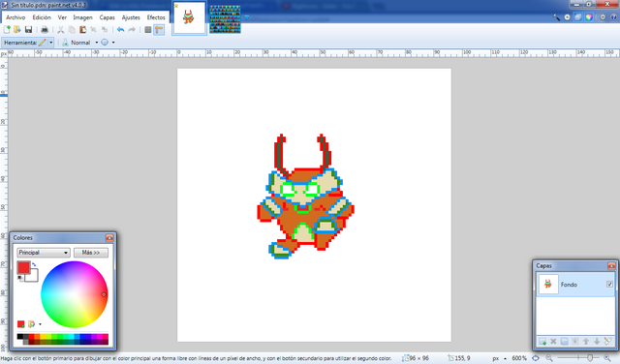Viewport: 620px width, 364px height.
Task: Select the creature image thumbnail tab
Action: pyautogui.click(x=189, y=18)
